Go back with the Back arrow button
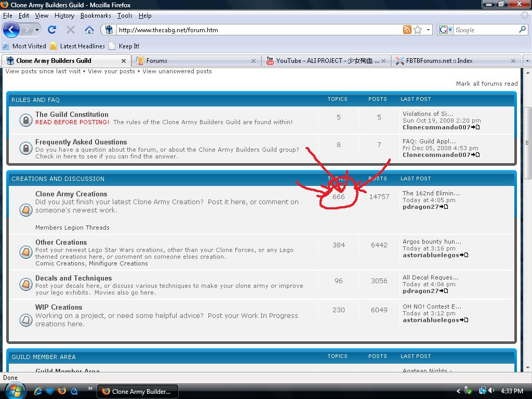 tap(11, 30)
